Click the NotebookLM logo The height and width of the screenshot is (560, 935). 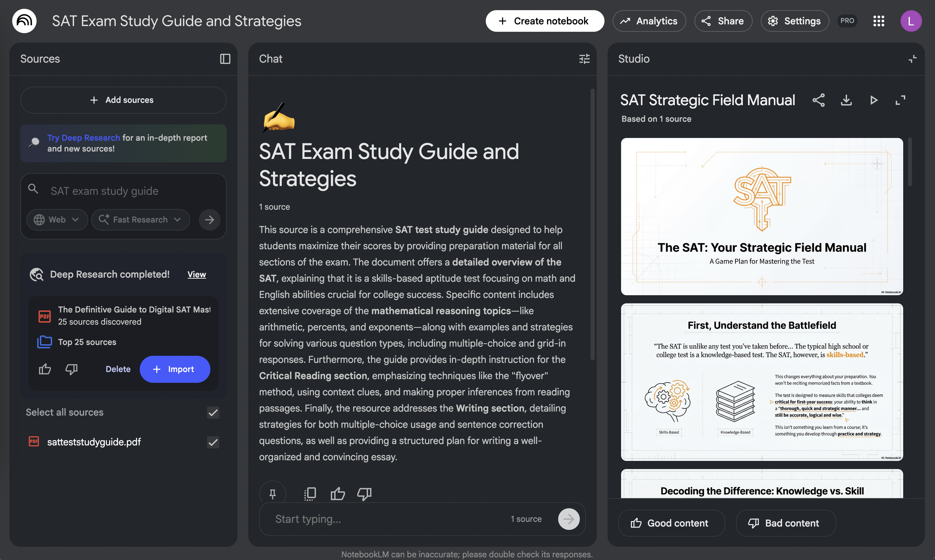[x=23, y=21]
